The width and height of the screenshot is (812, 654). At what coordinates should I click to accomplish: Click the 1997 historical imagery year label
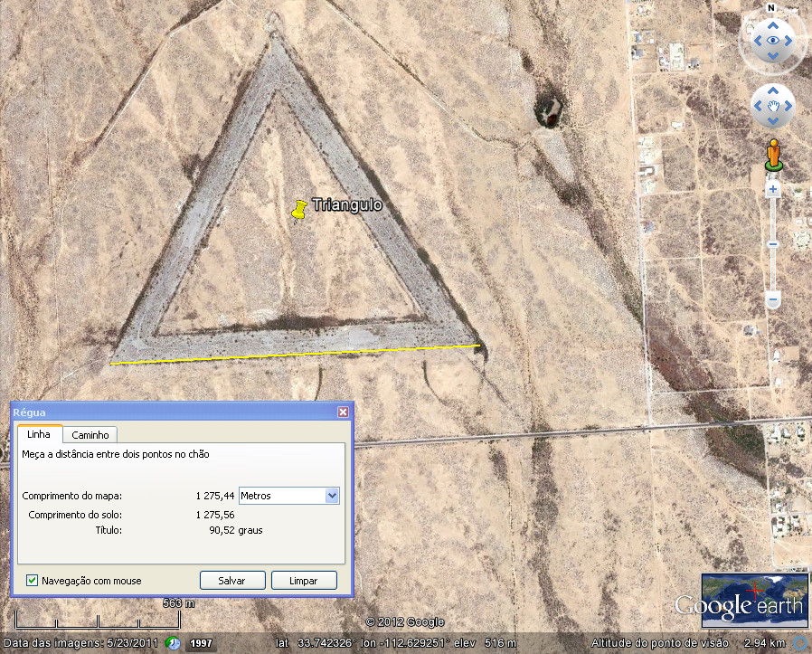pyautogui.click(x=201, y=644)
